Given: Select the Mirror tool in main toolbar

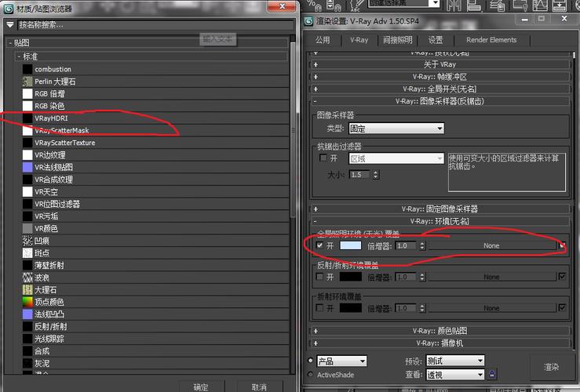Looking at the screenshot, I should click(454, 5).
